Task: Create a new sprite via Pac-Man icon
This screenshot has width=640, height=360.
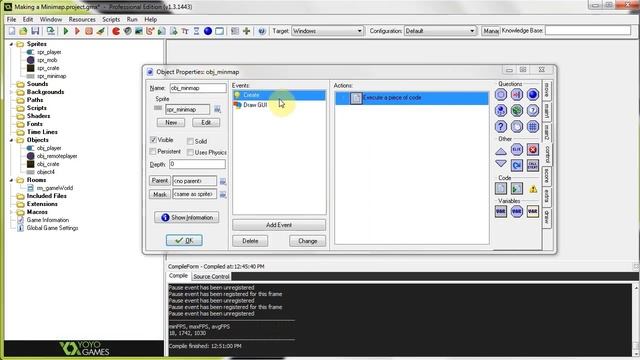Action: (x=116, y=31)
